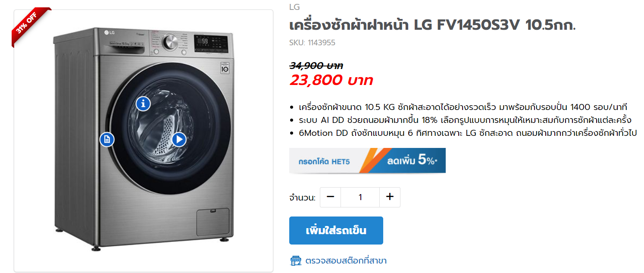Image resolution: width=644 pixels, height=273 pixels.
Task: Open the document hotspot icon on product image
Action: (x=107, y=139)
